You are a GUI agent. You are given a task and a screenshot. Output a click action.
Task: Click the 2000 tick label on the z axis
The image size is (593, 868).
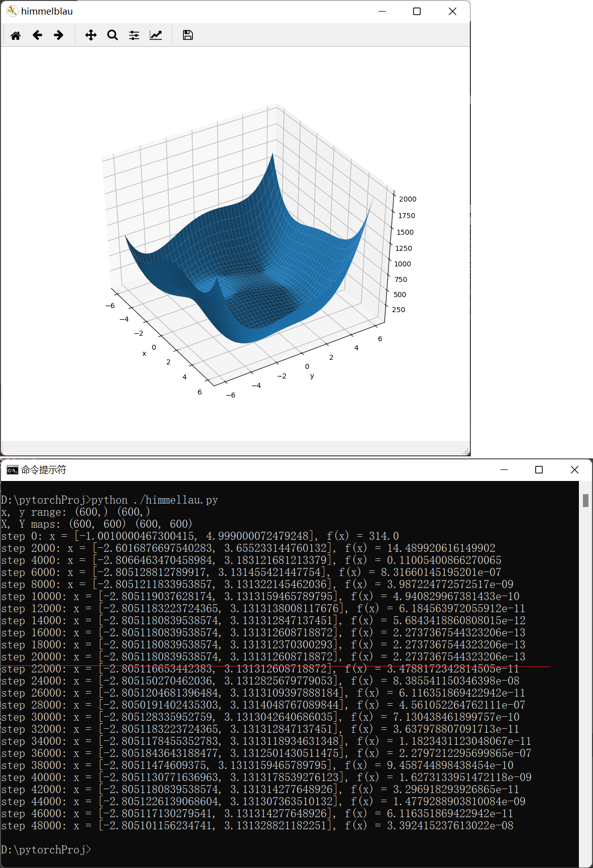pos(408,199)
